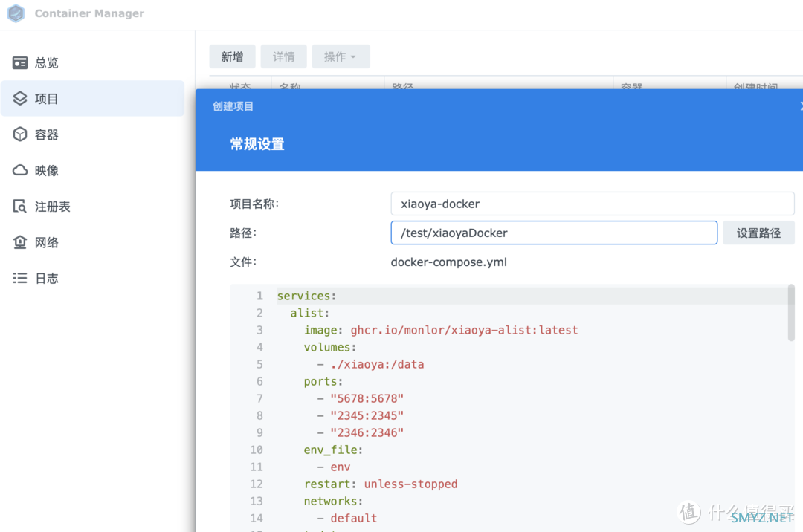Click the 'restart: unless-stopped' line

[x=381, y=484]
